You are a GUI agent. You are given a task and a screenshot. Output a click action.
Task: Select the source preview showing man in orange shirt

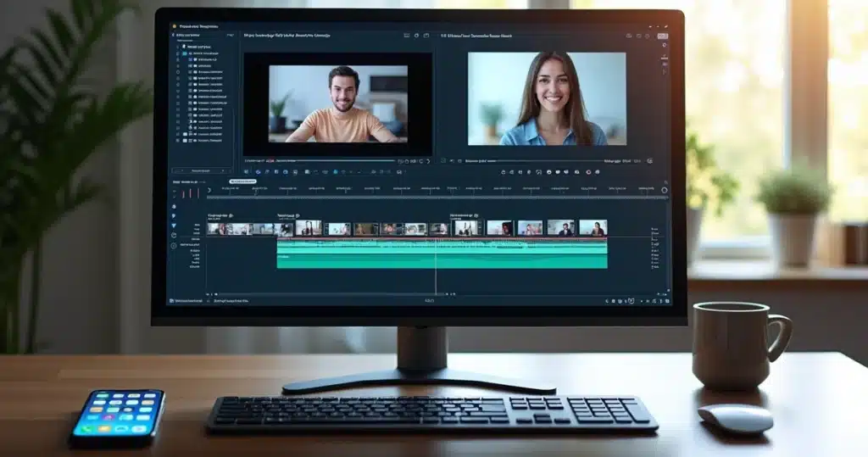coord(338,104)
